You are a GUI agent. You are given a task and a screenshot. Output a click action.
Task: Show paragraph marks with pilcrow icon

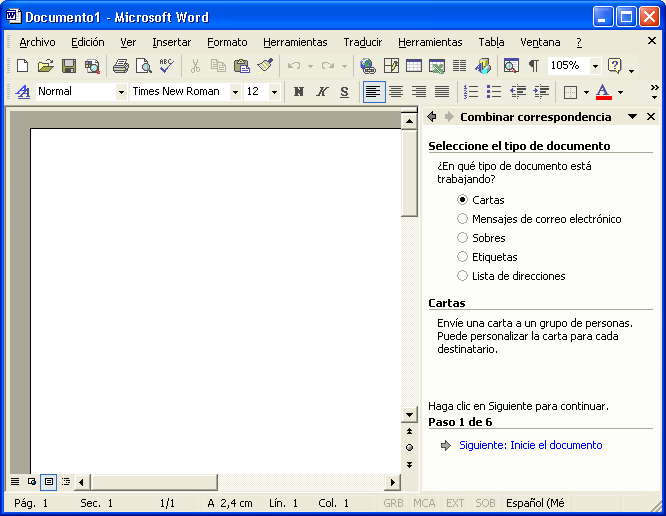(x=533, y=66)
